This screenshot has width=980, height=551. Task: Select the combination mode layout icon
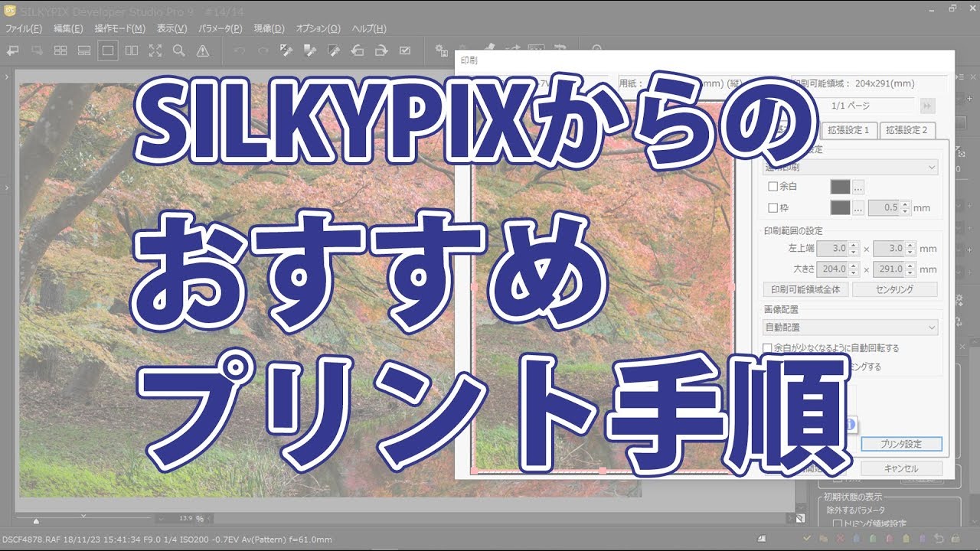pyautogui.click(x=84, y=51)
